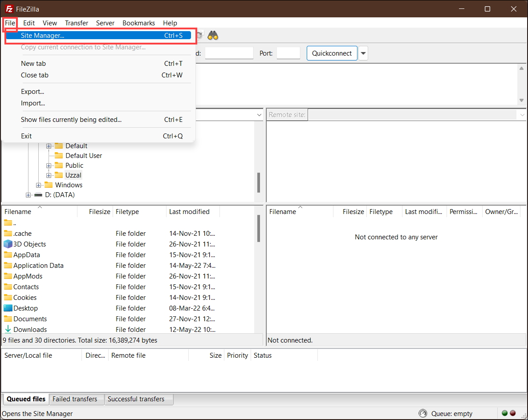Open the Quickconnect history dropdown arrow

coord(363,53)
